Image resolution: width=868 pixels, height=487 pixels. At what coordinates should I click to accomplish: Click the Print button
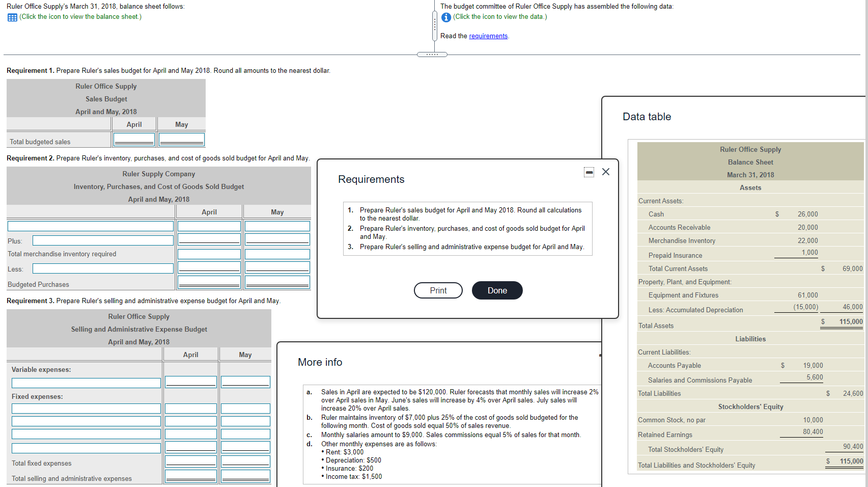point(438,290)
